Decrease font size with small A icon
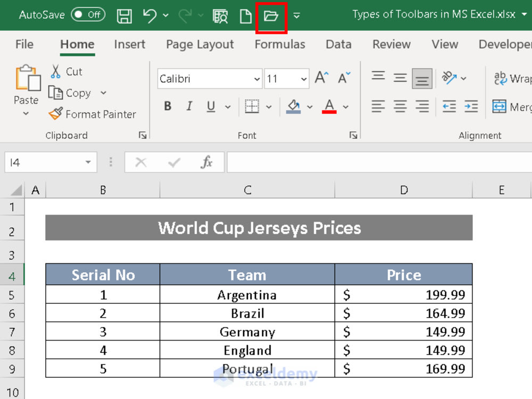Image resolution: width=532 pixels, height=399 pixels. pos(344,78)
